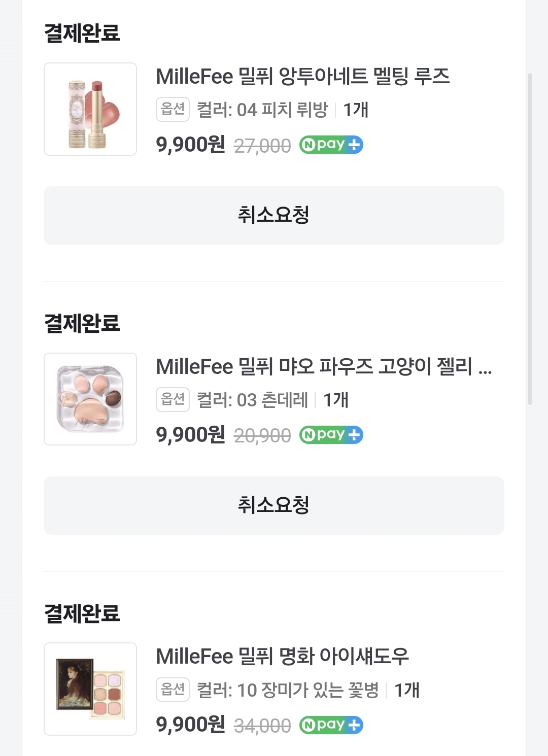The width and height of the screenshot is (548, 756).
Task: Tap the 옵션 badge next to 10 장미가 있는 꽃병
Action: (173, 690)
